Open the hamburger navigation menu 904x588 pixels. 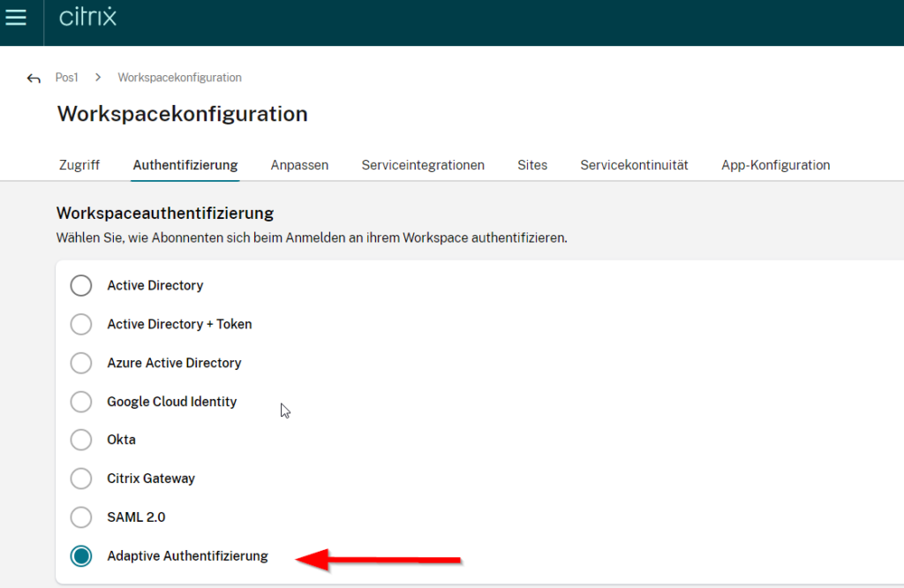[16, 18]
